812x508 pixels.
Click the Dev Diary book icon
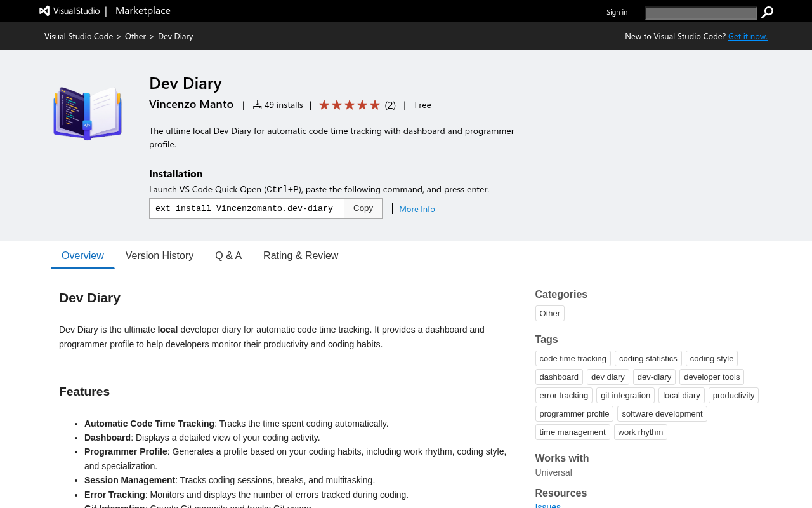click(88, 113)
